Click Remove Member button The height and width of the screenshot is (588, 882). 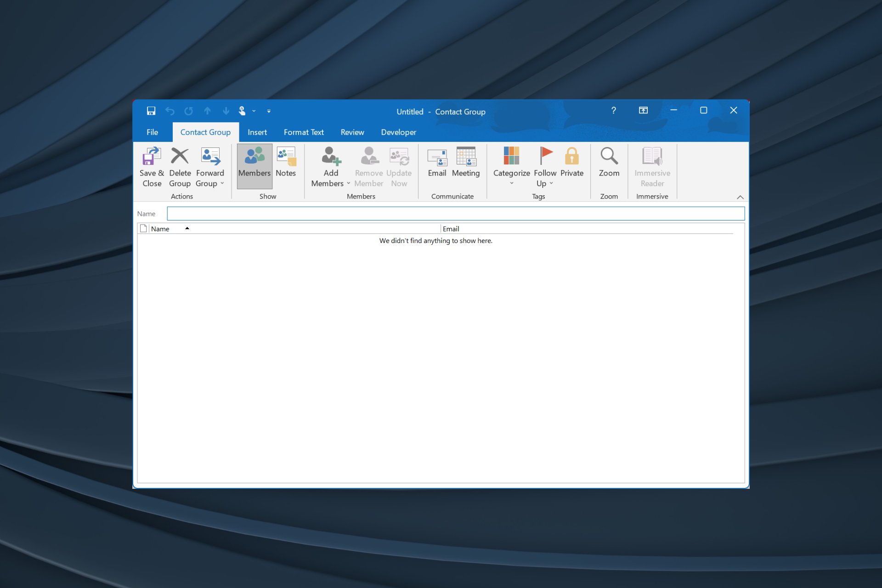(x=369, y=167)
